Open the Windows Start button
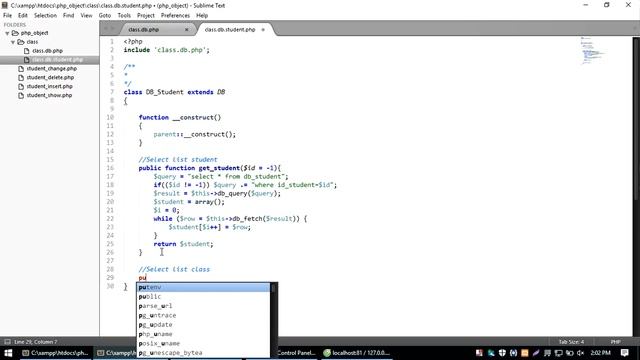The height and width of the screenshot is (360, 640). tap(8, 353)
